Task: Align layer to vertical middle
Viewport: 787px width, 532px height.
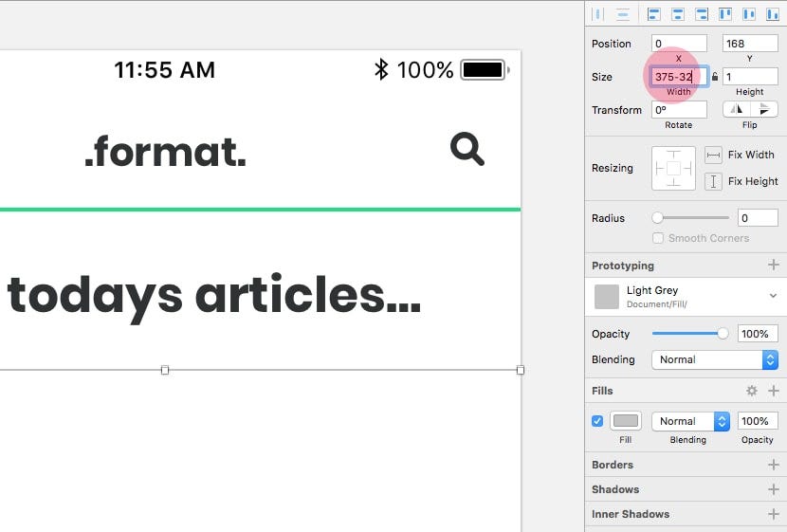Action: (749, 14)
